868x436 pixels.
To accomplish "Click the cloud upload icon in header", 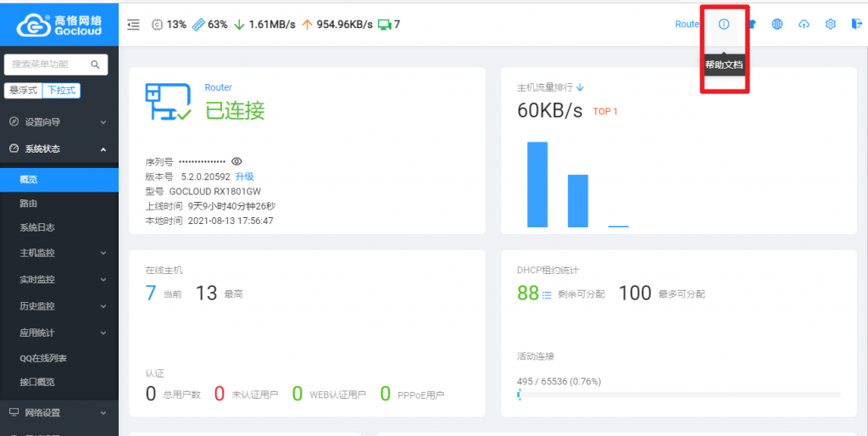I will tap(804, 24).
